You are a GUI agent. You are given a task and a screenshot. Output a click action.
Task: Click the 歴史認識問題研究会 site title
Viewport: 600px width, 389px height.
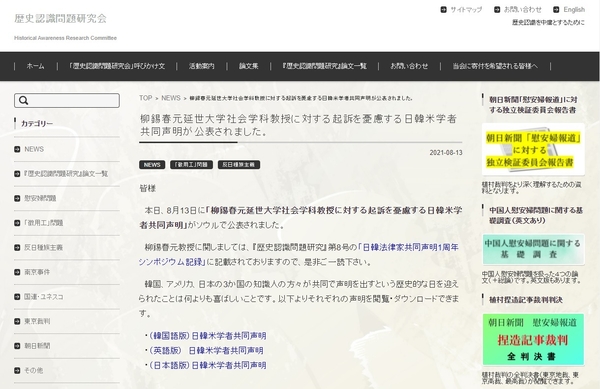(x=60, y=18)
